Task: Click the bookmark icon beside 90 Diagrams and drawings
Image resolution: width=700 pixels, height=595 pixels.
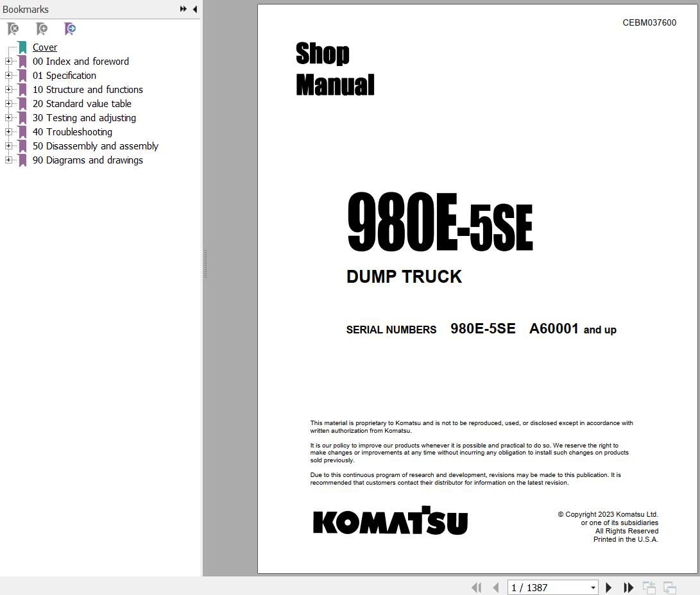Action: coord(22,160)
